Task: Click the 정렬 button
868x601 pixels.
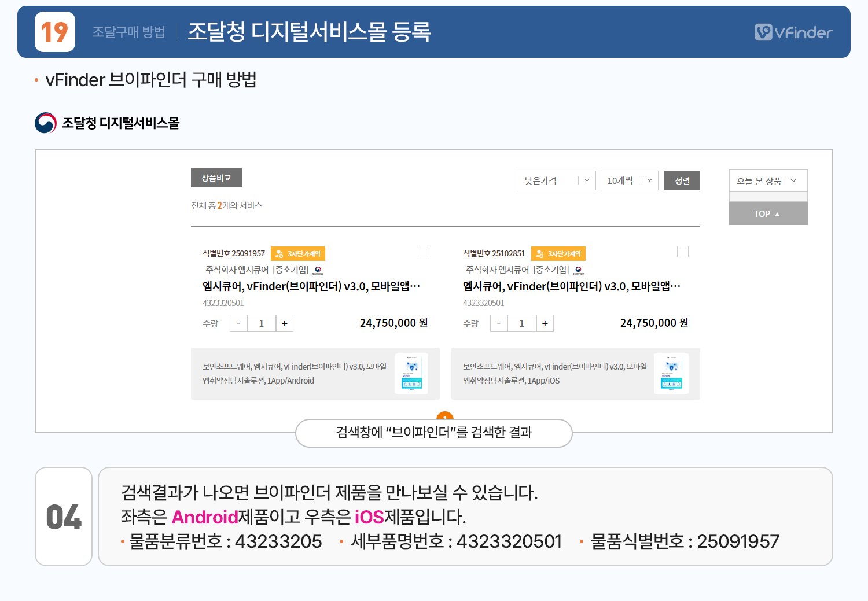Action: coord(682,180)
